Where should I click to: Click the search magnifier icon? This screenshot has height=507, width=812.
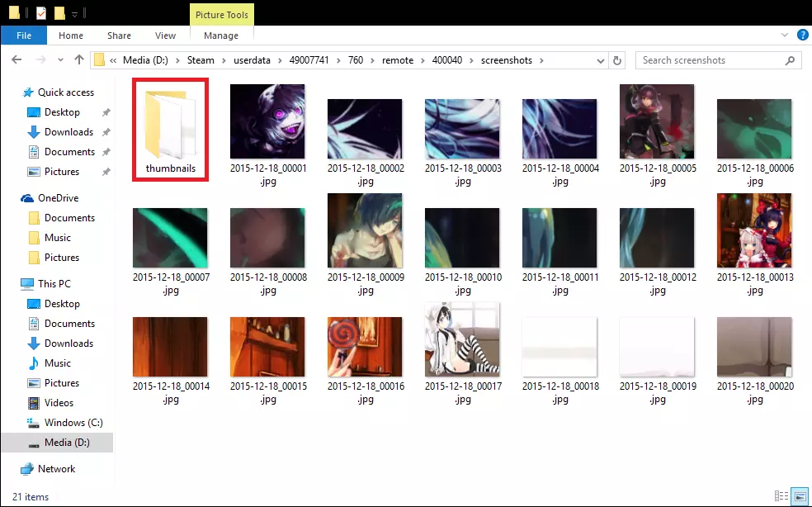pyautogui.click(x=790, y=60)
